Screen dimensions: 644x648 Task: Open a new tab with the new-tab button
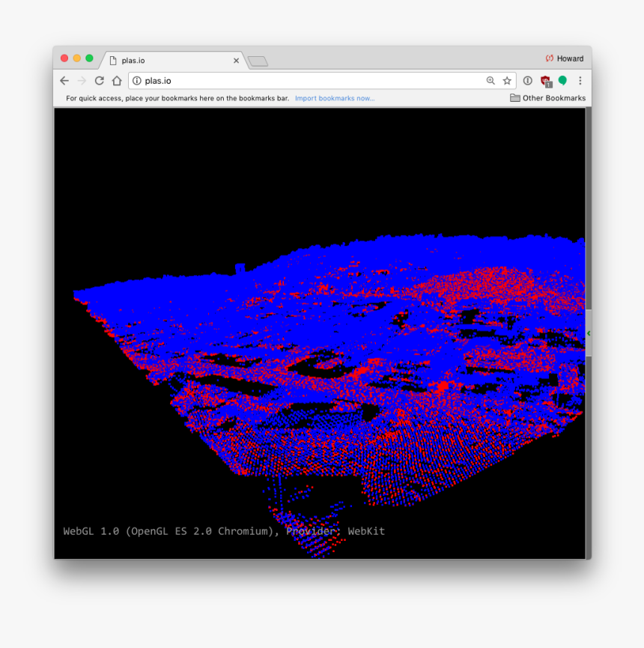(258, 61)
